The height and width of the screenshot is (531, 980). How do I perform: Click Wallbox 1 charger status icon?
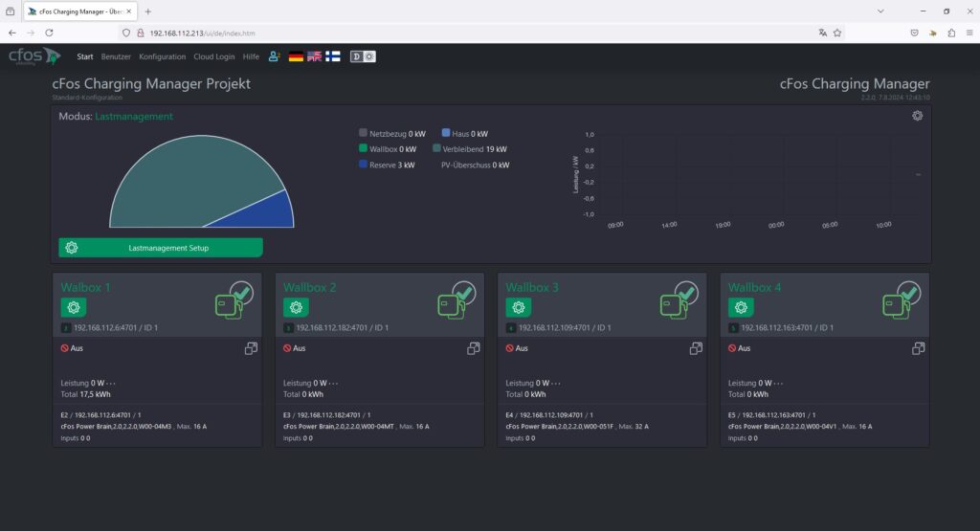[234, 299]
